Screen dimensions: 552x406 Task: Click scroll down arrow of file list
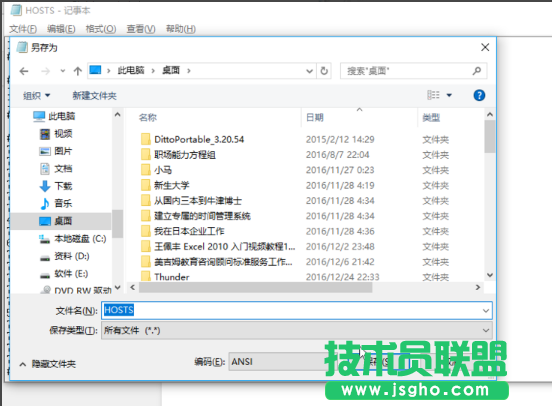(490, 275)
